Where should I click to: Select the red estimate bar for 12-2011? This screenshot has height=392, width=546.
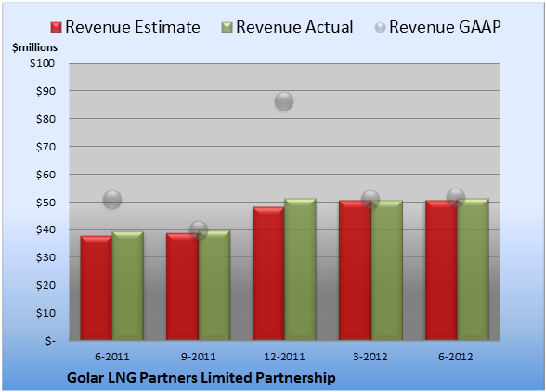pyautogui.click(x=268, y=273)
